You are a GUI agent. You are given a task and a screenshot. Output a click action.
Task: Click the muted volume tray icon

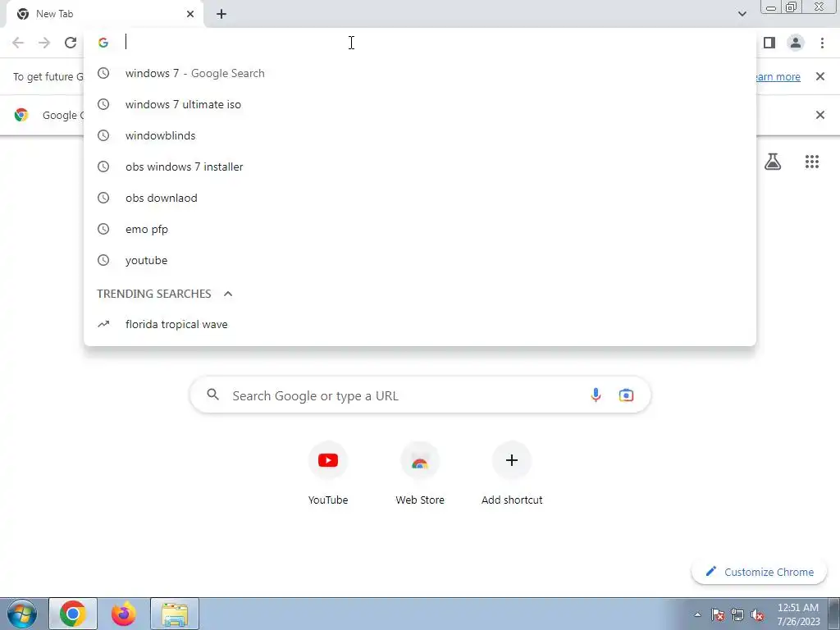pyautogui.click(x=757, y=614)
